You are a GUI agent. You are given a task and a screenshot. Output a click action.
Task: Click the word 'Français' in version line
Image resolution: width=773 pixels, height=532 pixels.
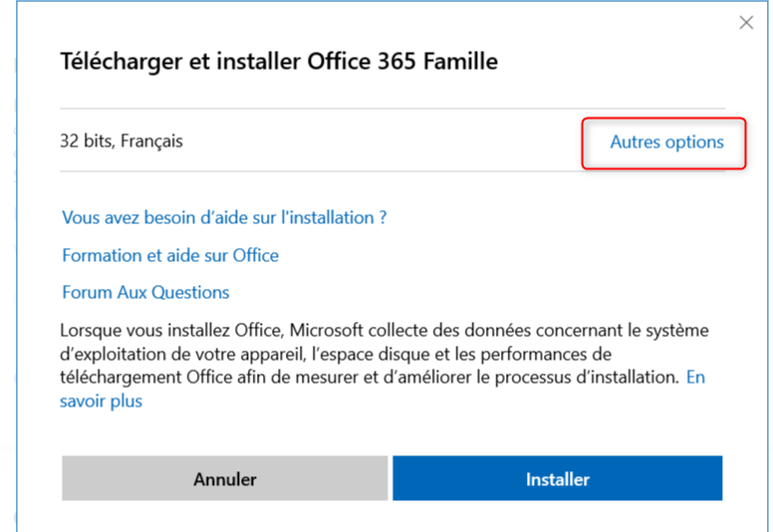pos(151,141)
